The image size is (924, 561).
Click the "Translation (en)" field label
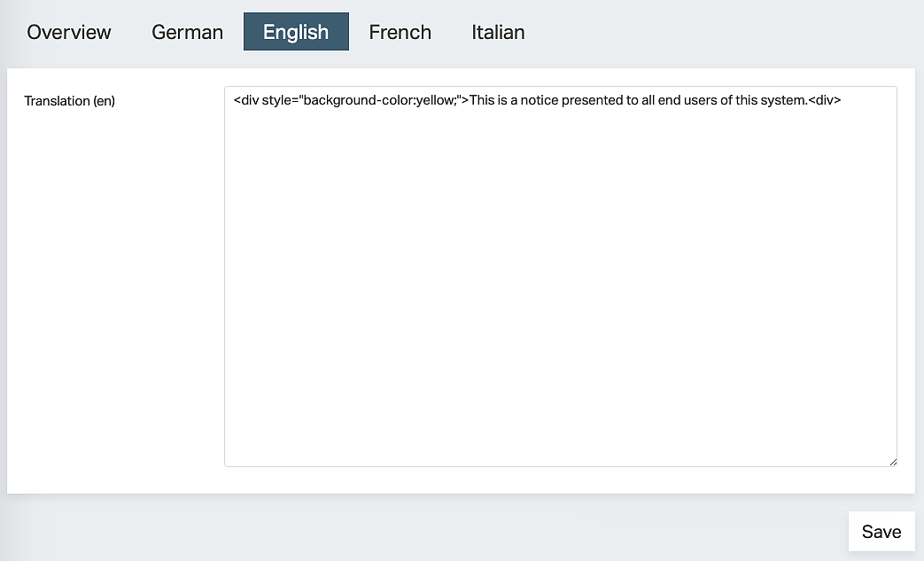(70, 101)
